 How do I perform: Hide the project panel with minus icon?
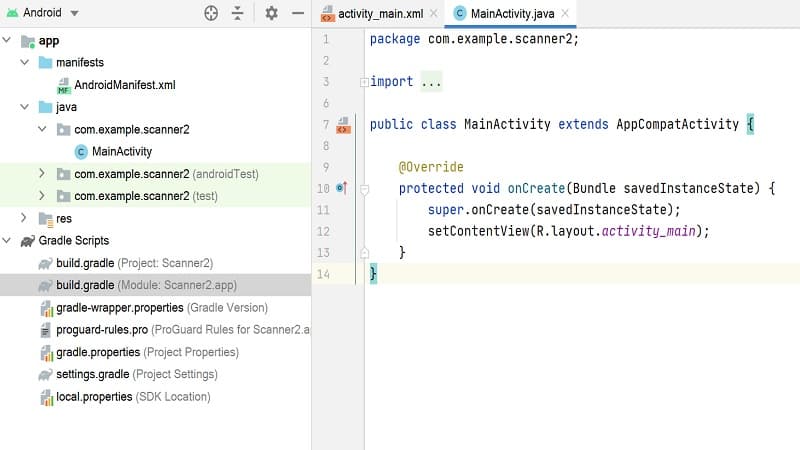pyautogui.click(x=297, y=14)
